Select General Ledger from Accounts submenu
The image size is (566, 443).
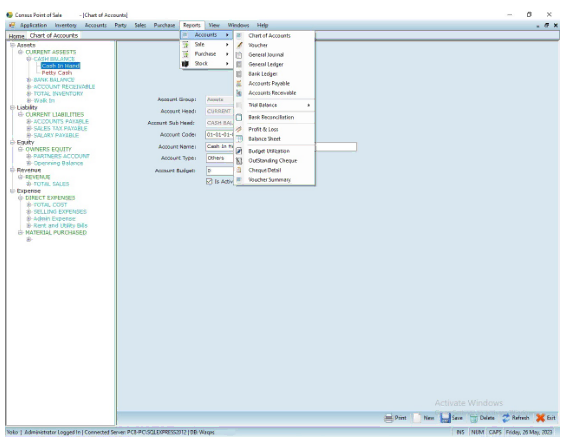(266, 64)
